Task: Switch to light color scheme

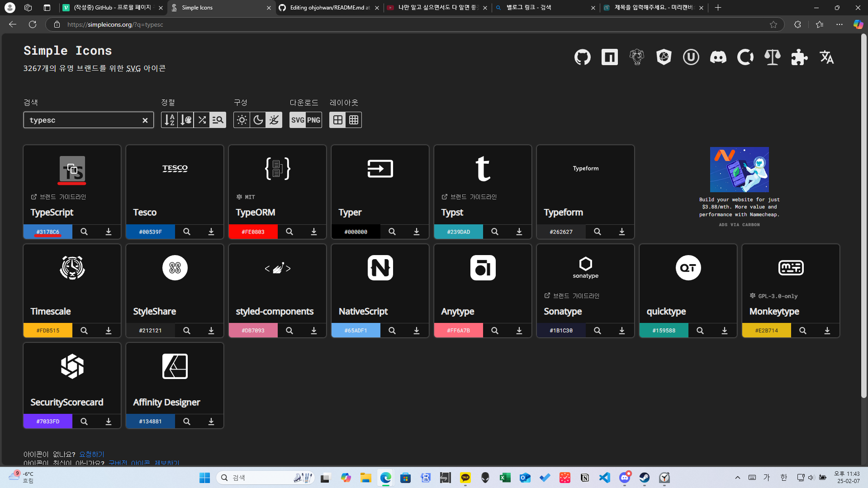Action: pos(242,120)
